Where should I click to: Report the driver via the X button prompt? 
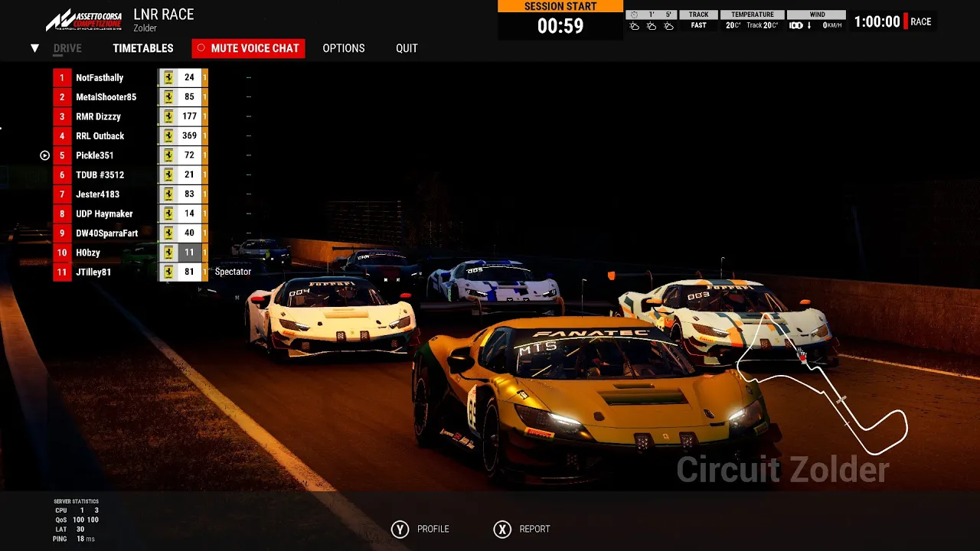[x=522, y=529]
